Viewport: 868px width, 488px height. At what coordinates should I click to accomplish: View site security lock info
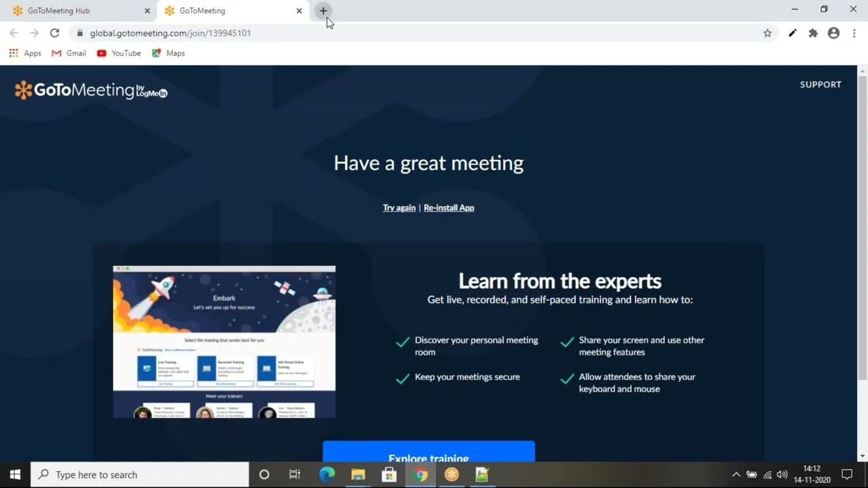click(x=79, y=33)
